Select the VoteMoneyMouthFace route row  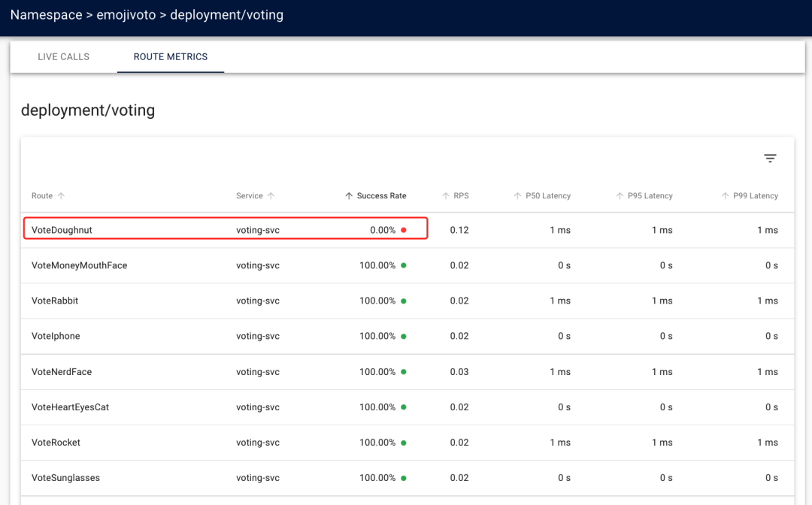[79, 265]
